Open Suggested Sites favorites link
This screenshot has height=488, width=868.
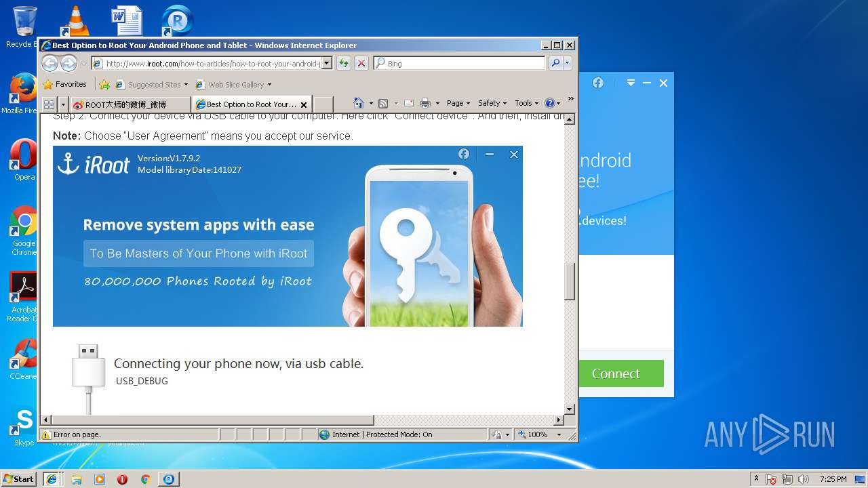tap(152, 85)
